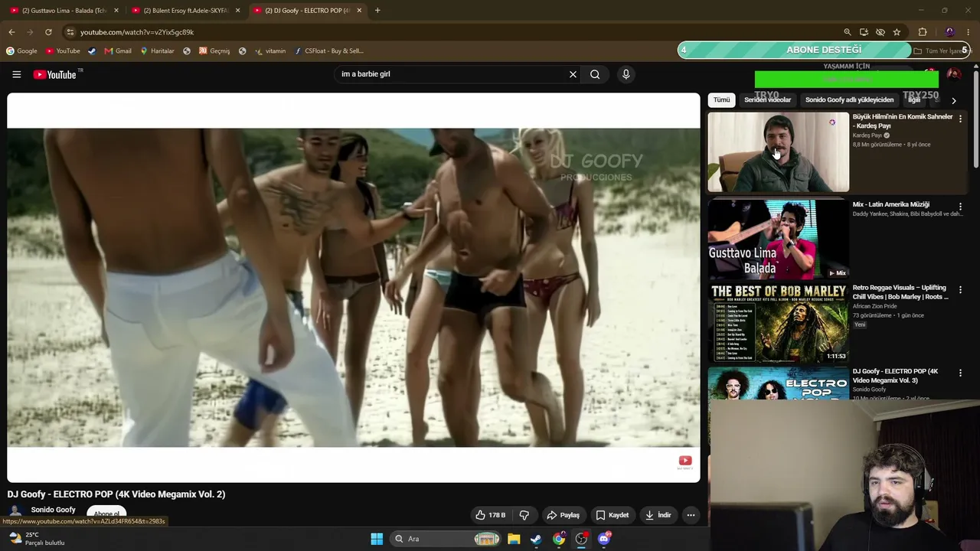
Task: Open Mix - Latin Amerika Müziği title
Action: click(x=891, y=204)
